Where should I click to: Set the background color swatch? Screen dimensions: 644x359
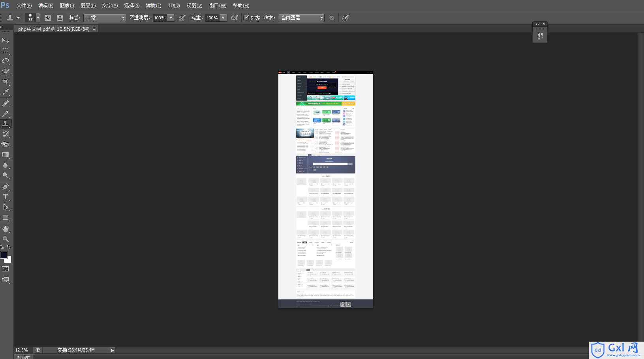coord(9,260)
